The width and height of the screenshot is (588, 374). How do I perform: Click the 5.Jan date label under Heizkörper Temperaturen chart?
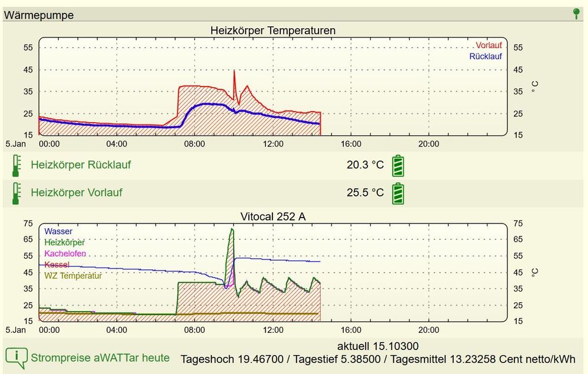point(16,144)
